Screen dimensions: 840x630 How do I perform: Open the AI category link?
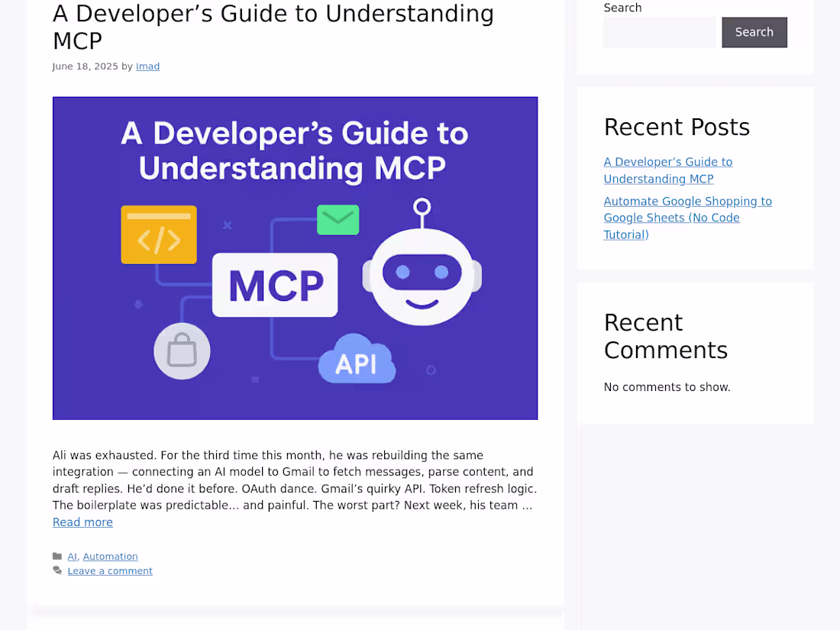click(73, 557)
